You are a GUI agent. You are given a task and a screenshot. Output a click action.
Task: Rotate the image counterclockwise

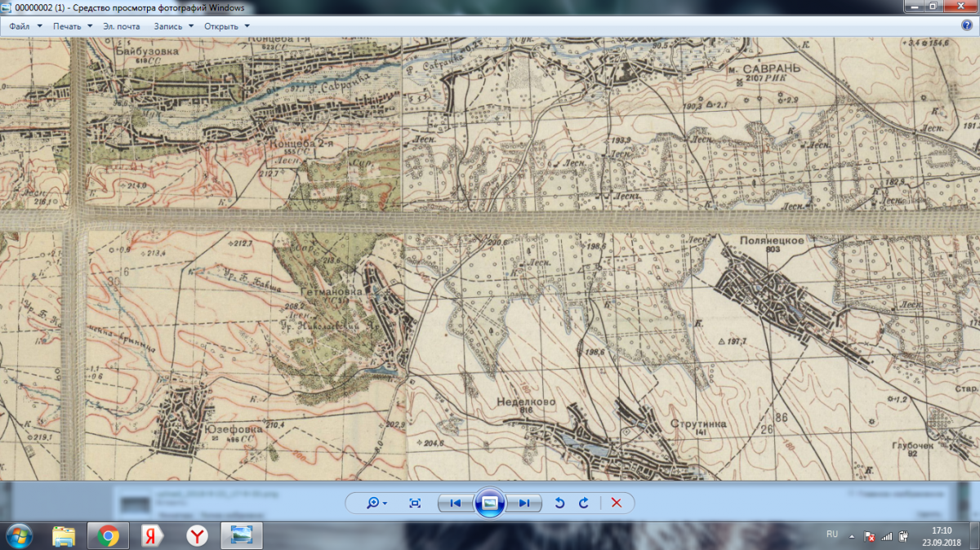coord(559,503)
